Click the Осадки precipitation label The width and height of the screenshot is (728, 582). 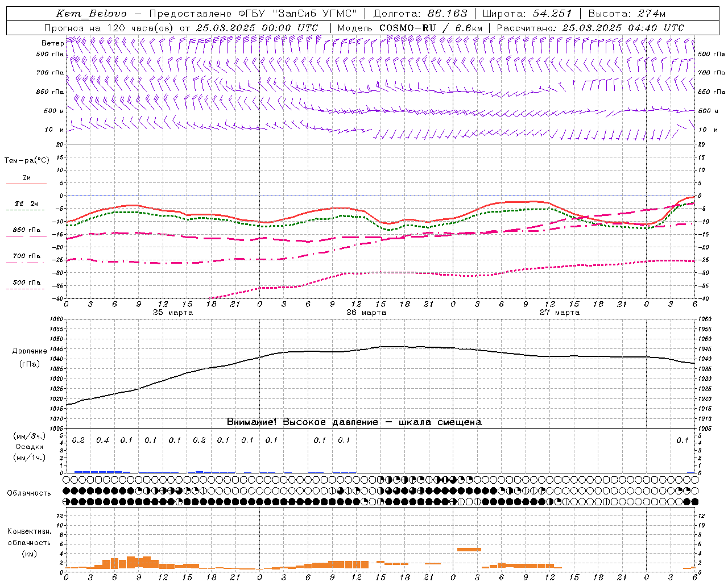click(30, 447)
